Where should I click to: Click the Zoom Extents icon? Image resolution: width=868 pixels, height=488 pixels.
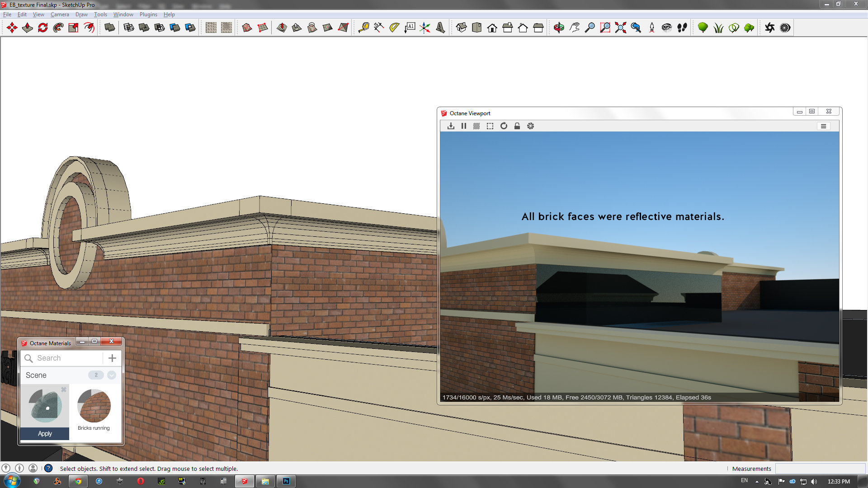click(620, 28)
